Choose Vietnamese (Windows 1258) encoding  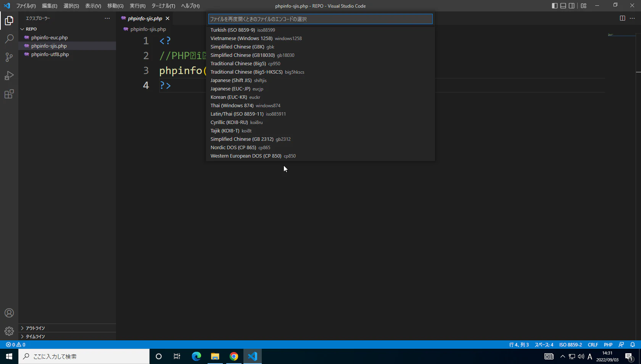coord(320,38)
